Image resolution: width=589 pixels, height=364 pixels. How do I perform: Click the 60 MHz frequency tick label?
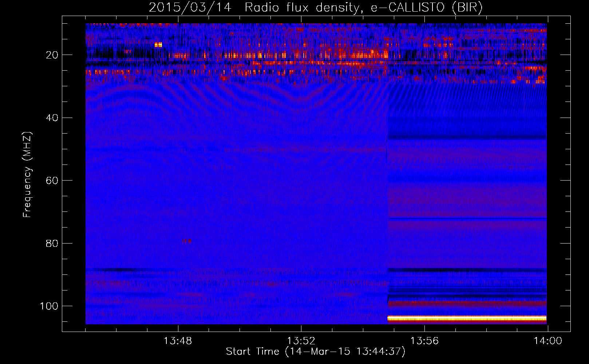click(52, 181)
